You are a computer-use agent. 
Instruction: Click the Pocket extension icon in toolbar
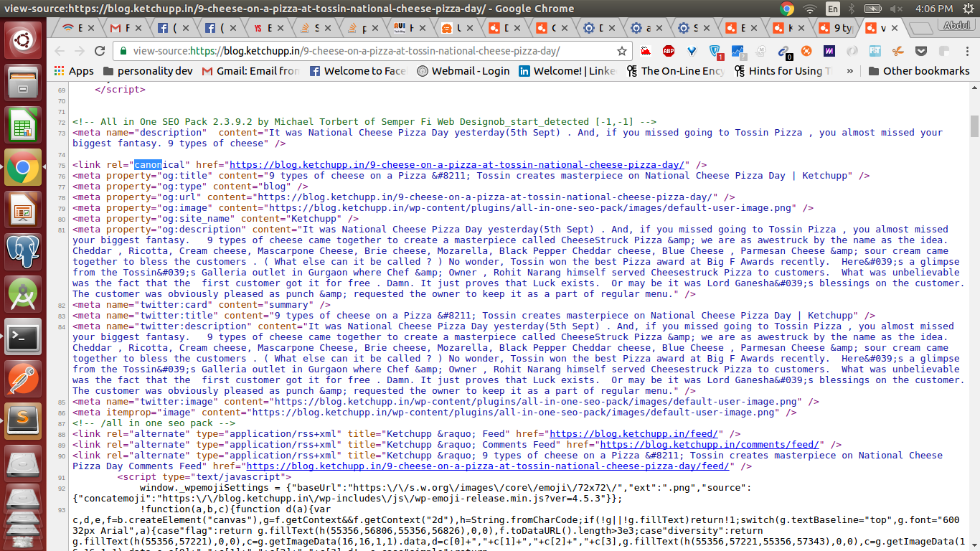921,52
